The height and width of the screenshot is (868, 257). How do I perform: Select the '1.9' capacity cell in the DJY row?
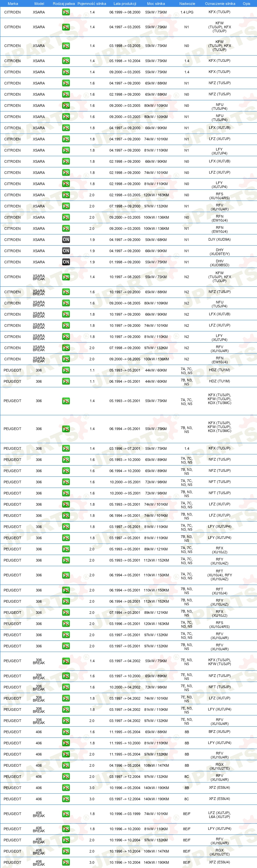tap(92, 240)
